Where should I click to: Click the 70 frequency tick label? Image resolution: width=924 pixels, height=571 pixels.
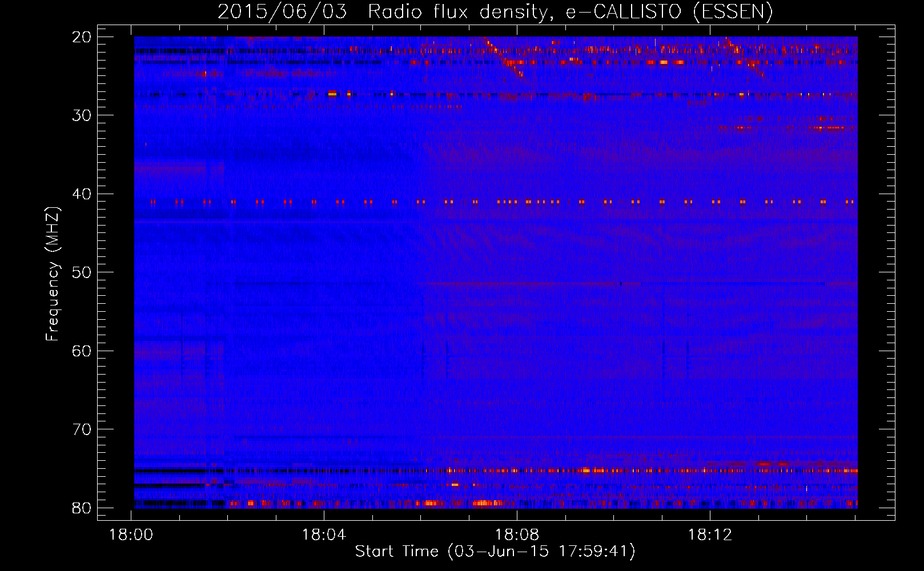(x=82, y=429)
